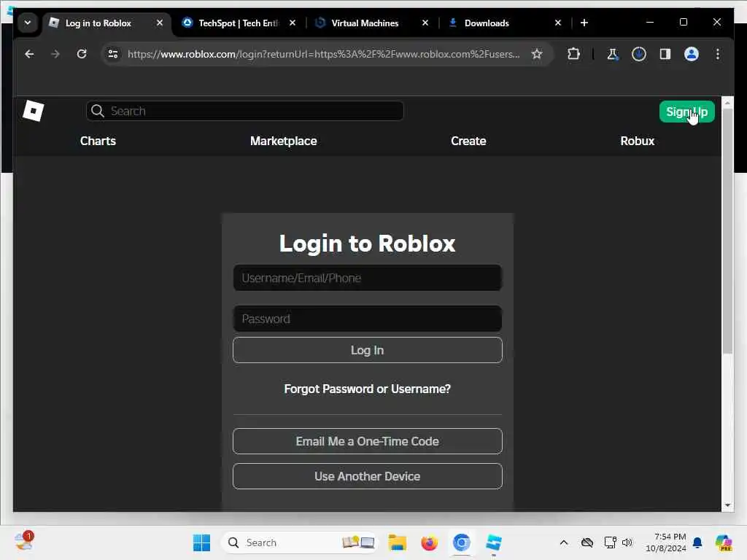Viewport: 747px width, 560px height.
Task: Switch to the Downloads tab
Action: click(487, 23)
